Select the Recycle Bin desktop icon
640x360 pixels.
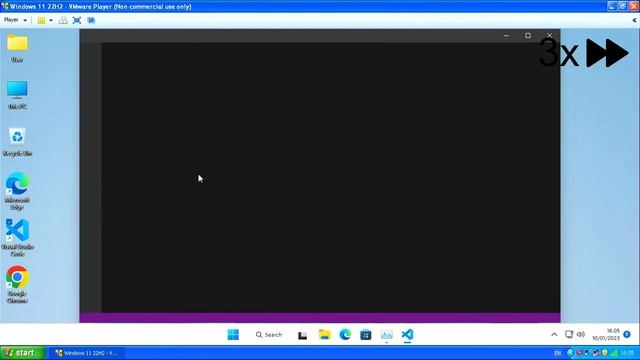pos(17,142)
